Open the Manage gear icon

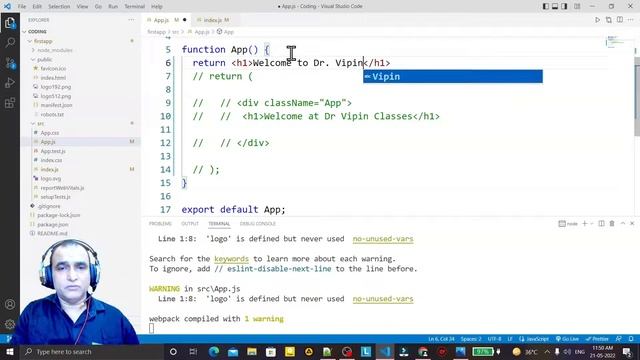tap(10, 324)
